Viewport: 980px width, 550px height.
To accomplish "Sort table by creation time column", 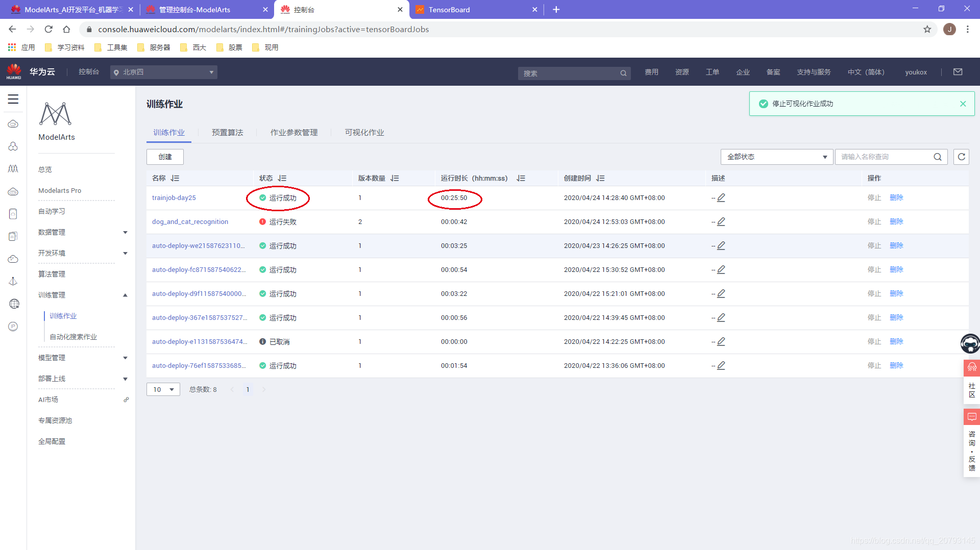I will 600,178.
